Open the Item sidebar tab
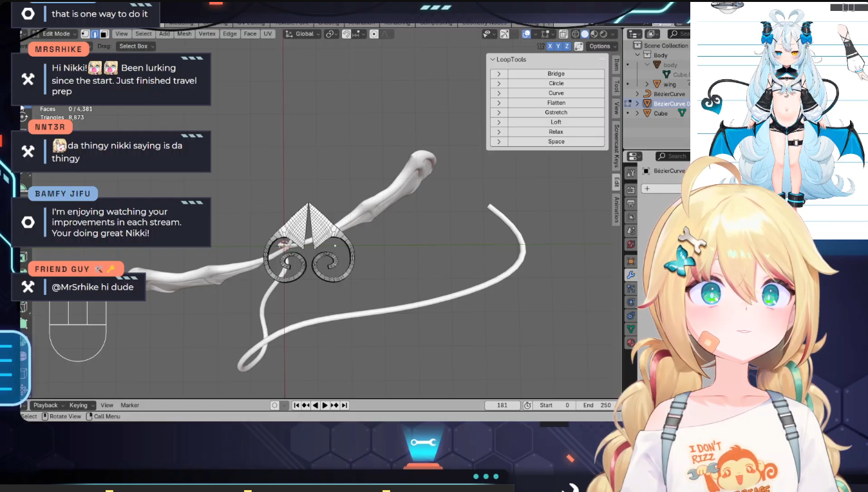 click(x=616, y=65)
